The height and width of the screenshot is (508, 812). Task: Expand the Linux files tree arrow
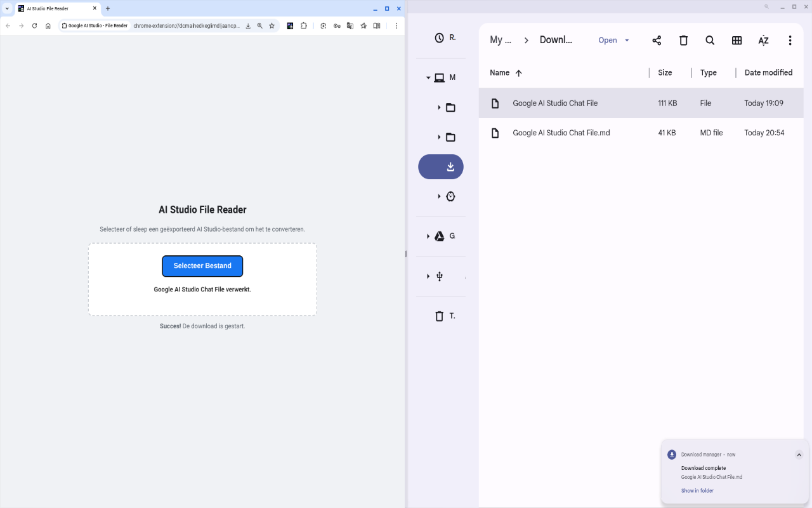[x=439, y=196]
